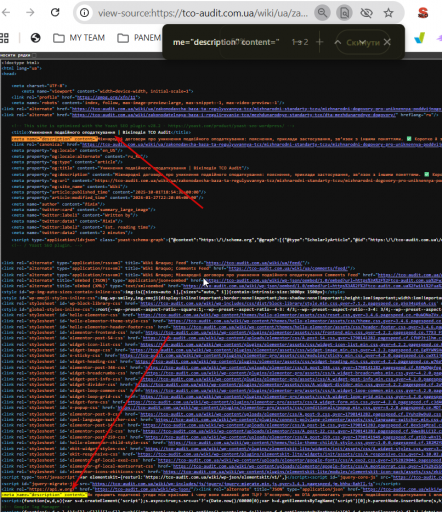442x512 pixels.
Task: Close the find bar
Action: 387,42
